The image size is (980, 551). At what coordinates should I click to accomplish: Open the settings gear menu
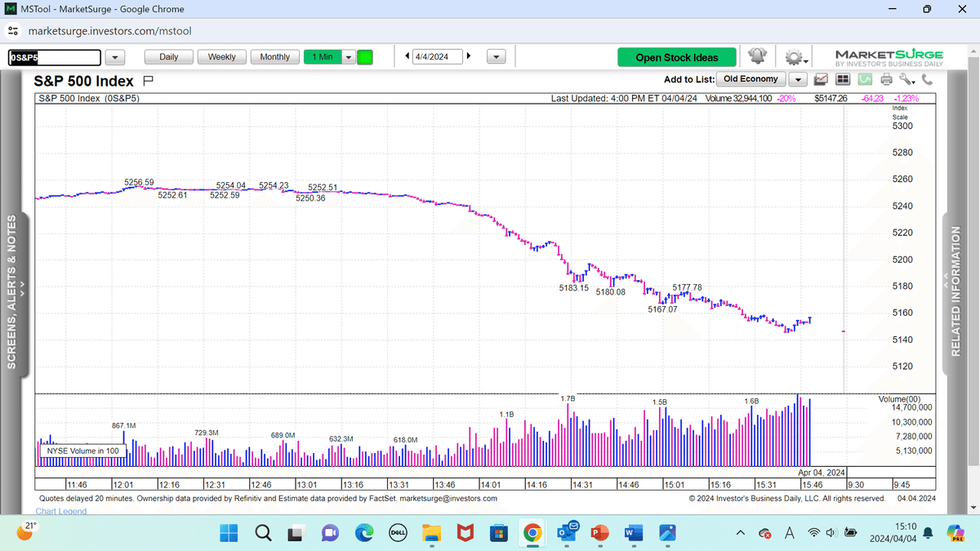(793, 57)
